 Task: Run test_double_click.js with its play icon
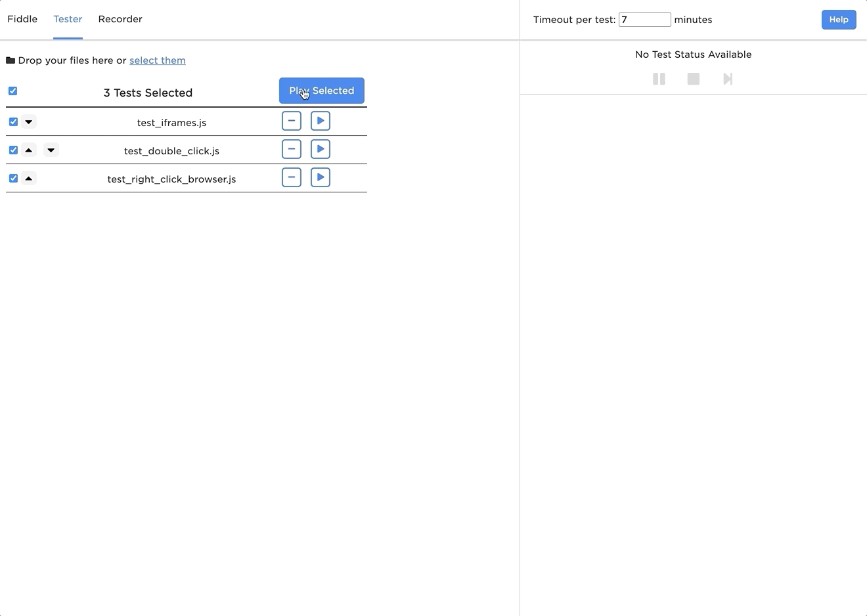click(x=321, y=149)
